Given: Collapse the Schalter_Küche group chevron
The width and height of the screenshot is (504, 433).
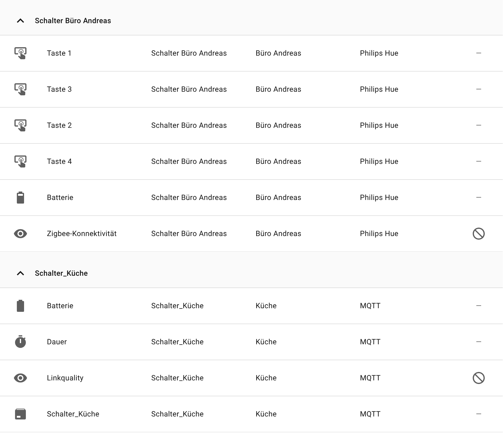Looking at the screenshot, I should [x=20, y=273].
